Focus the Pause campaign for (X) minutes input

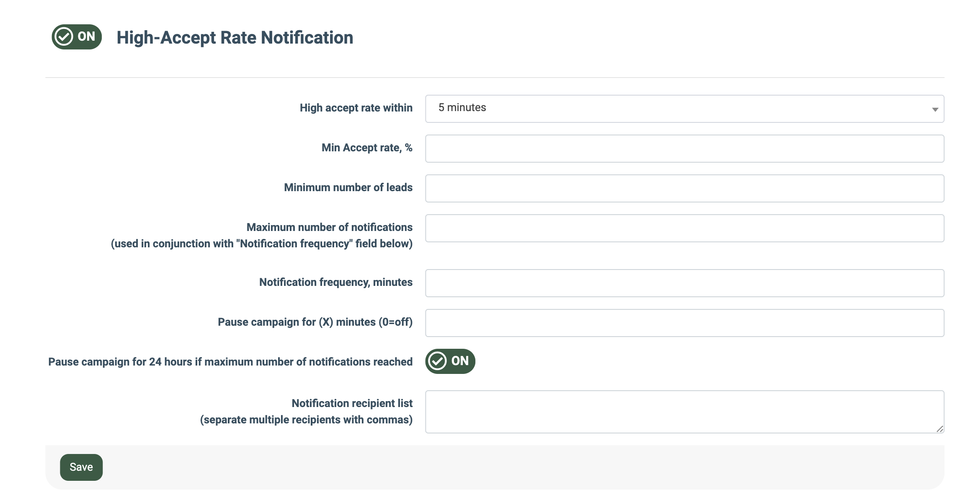point(684,323)
